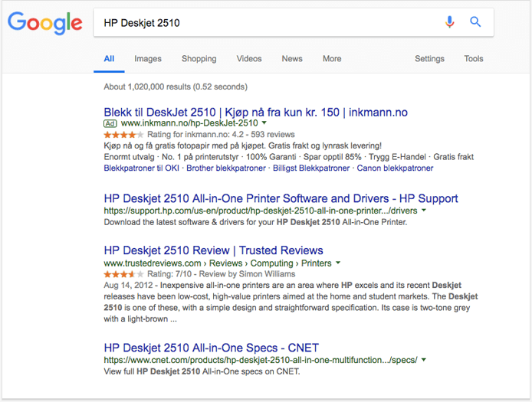Click the Google logo

click(45, 23)
